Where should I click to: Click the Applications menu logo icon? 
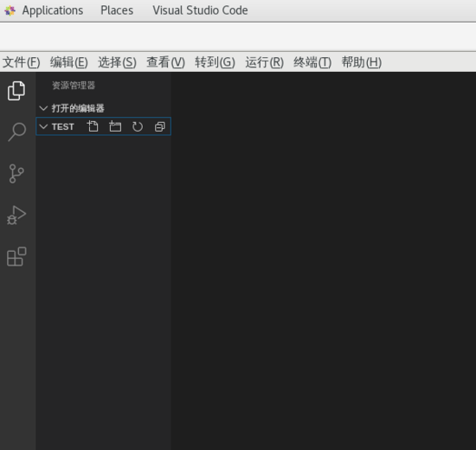pyautogui.click(x=10, y=10)
